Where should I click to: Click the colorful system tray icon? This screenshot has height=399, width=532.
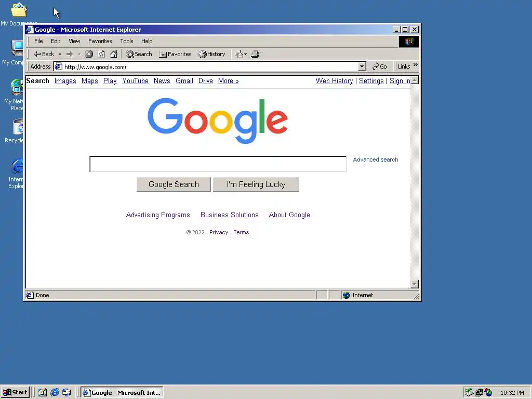click(x=488, y=392)
